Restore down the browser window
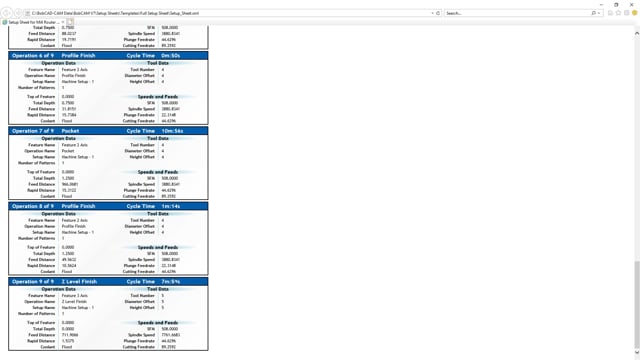640x360 pixels. point(616,4)
